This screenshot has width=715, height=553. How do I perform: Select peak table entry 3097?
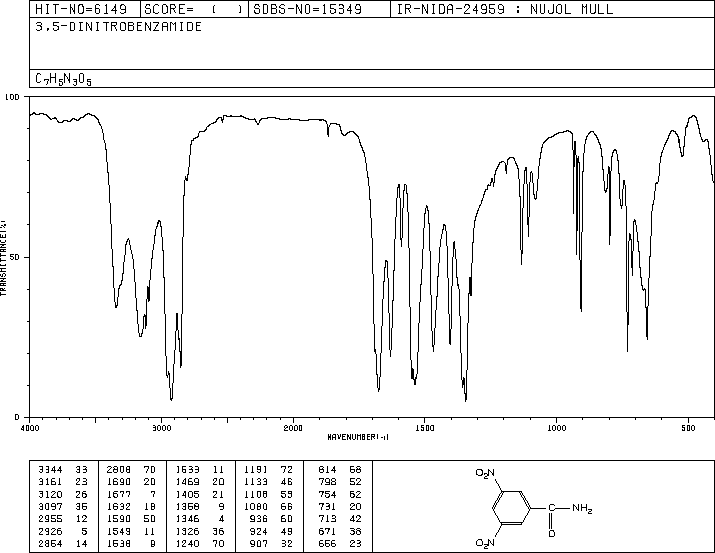50,506
